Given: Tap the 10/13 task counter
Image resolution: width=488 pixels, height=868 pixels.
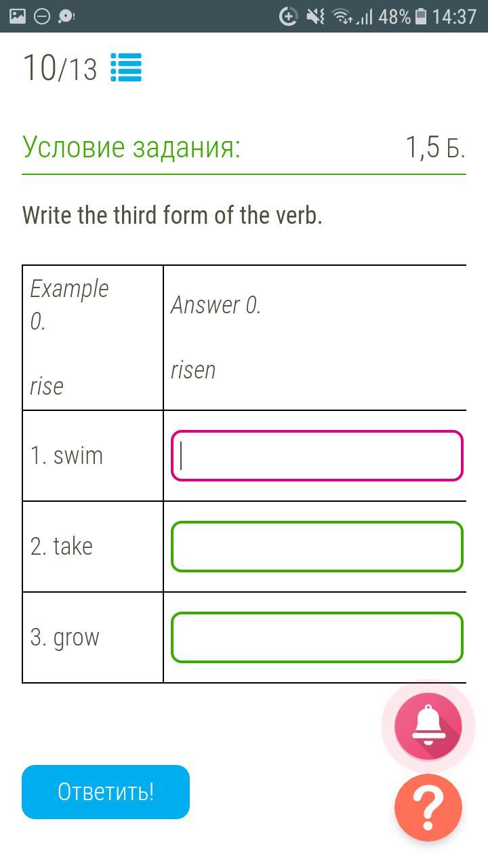Looking at the screenshot, I should pos(60,68).
